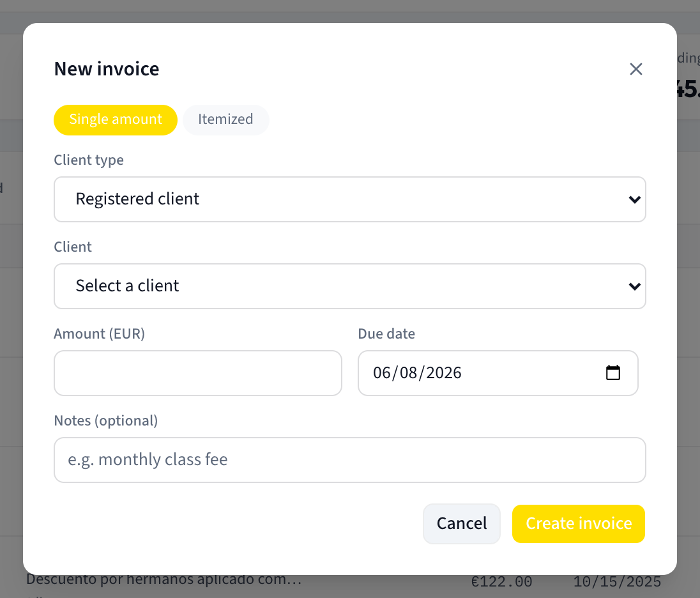
Task: Open the calendar picker for Due date
Action: 613,373
